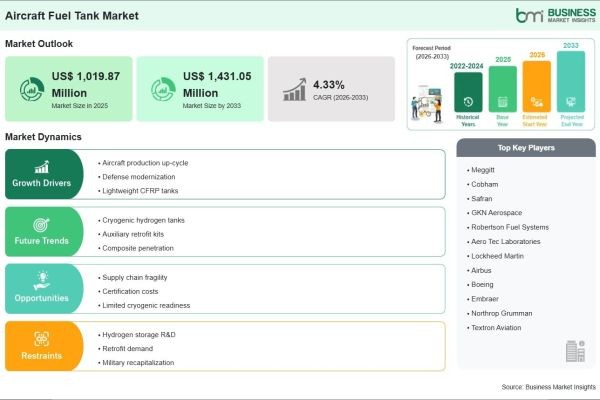Click 'Hydrogen storage R&D' bullet
600x400 pixels.
137,335
